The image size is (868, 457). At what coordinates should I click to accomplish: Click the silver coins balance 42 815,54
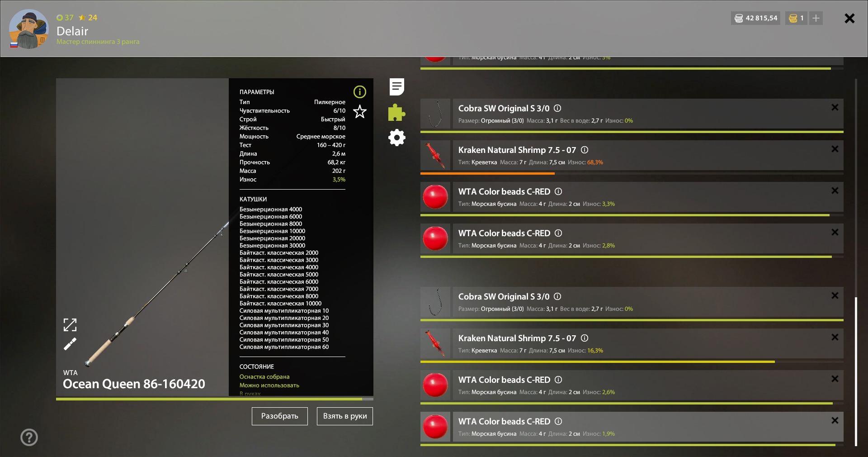coord(756,18)
